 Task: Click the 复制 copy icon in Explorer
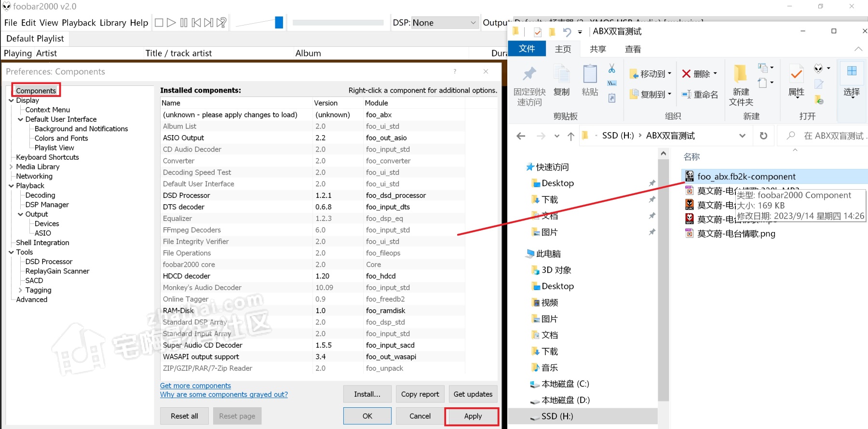click(561, 75)
